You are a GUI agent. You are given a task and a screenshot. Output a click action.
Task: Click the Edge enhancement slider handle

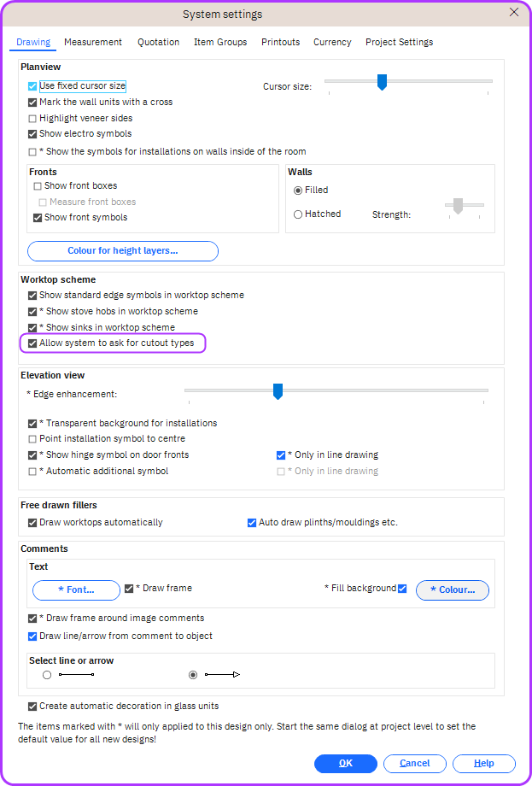(278, 391)
